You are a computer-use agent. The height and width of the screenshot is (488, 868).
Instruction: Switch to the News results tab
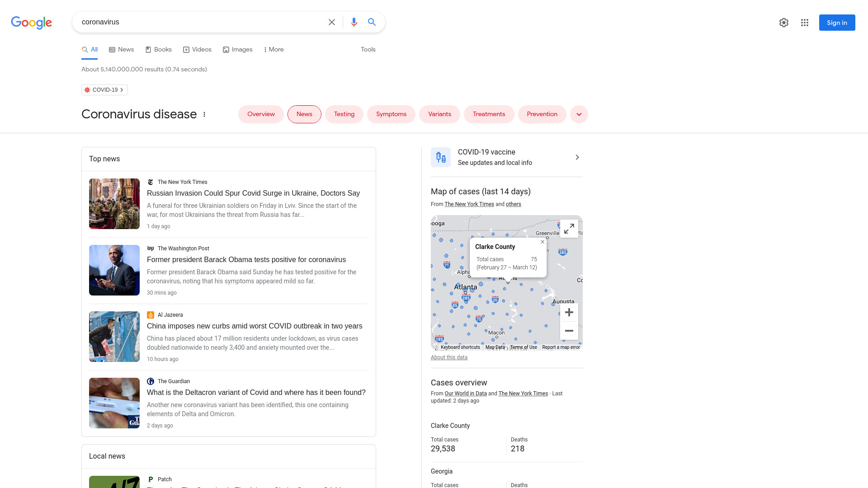click(x=122, y=50)
